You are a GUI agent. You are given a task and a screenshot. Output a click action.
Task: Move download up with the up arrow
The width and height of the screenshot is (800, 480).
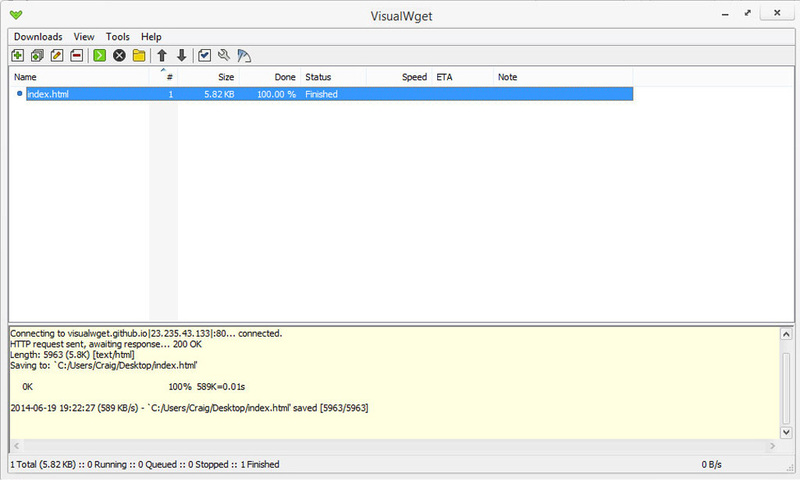(x=162, y=55)
